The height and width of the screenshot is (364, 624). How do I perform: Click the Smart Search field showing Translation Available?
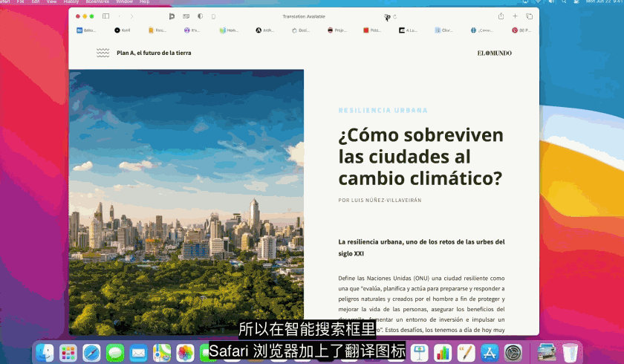pos(305,16)
